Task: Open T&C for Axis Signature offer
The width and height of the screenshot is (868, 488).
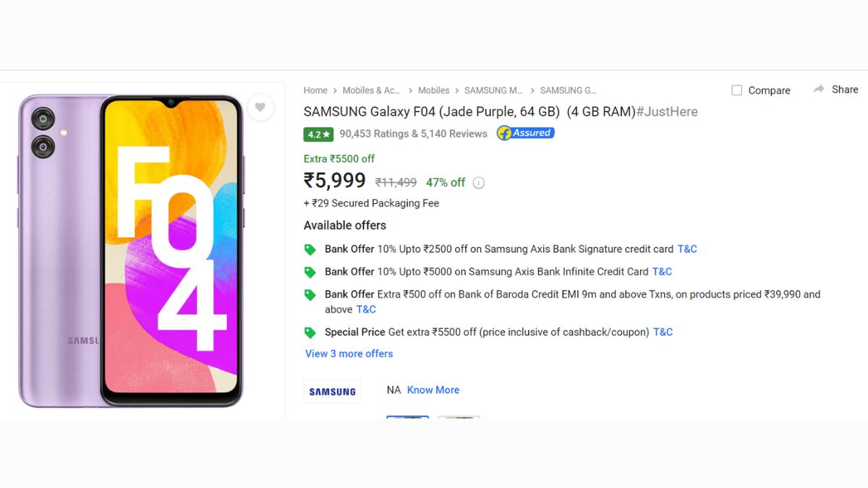Action: pyautogui.click(x=687, y=249)
